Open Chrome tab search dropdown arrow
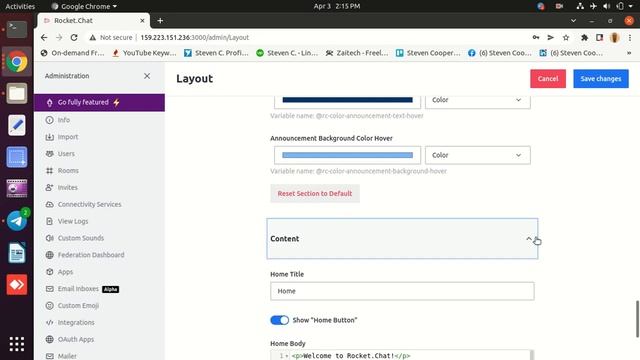640x360 pixels. point(573,20)
